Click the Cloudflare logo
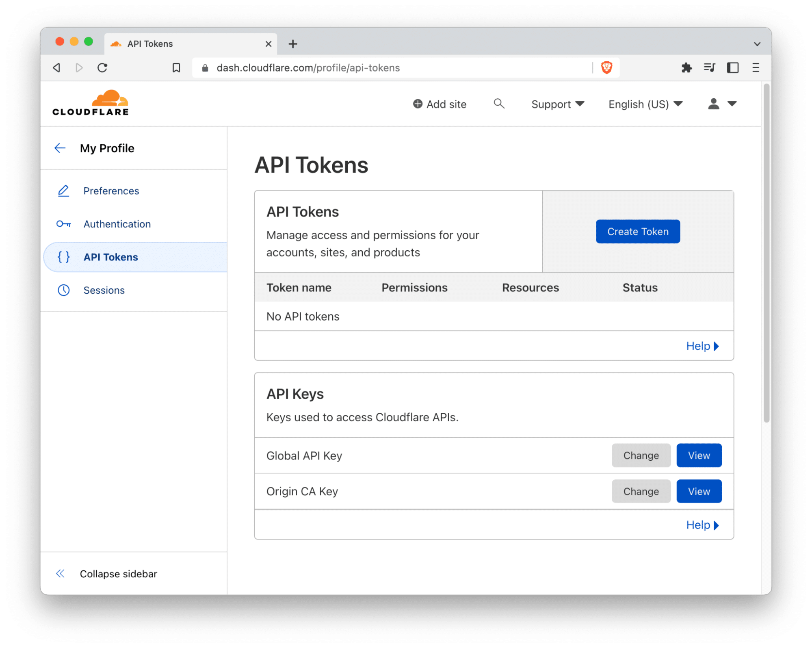812x648 pixels. point(91,103)
